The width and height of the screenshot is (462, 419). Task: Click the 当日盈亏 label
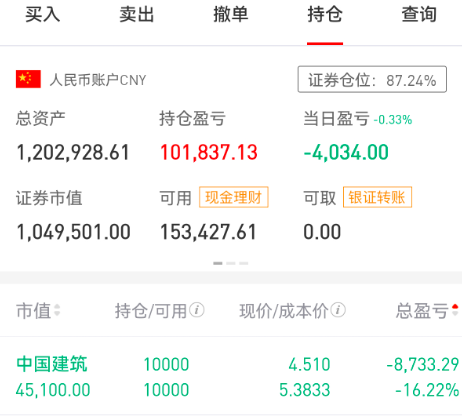[x=336, y=119]
